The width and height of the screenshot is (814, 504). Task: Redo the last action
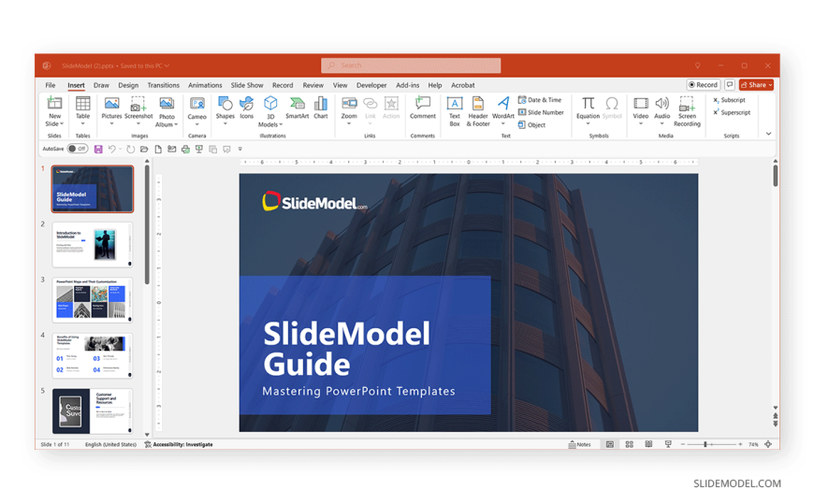(x=130, y=149)
